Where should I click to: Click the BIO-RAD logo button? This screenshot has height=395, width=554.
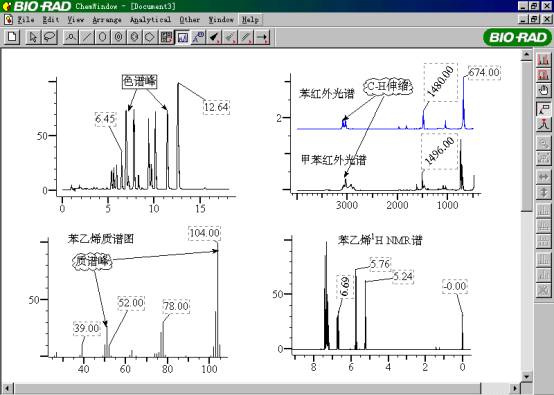click(517, 37)
